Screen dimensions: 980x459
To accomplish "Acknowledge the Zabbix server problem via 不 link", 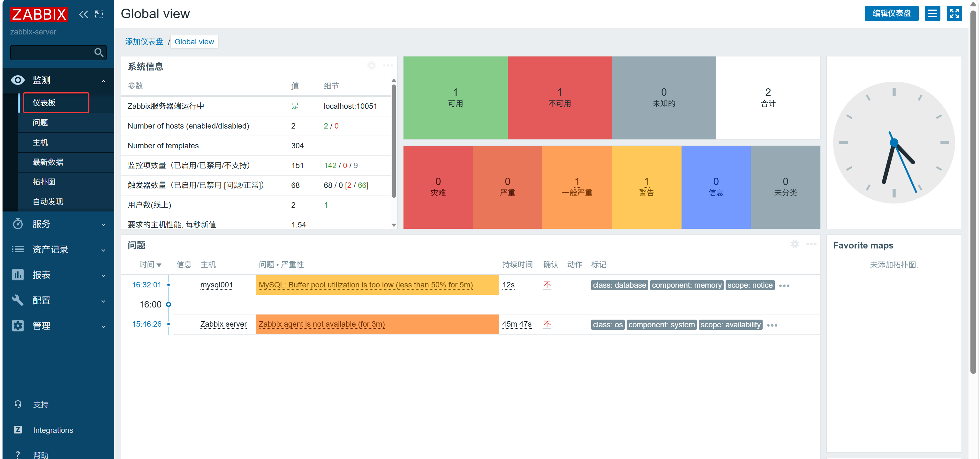I will 547,324.
